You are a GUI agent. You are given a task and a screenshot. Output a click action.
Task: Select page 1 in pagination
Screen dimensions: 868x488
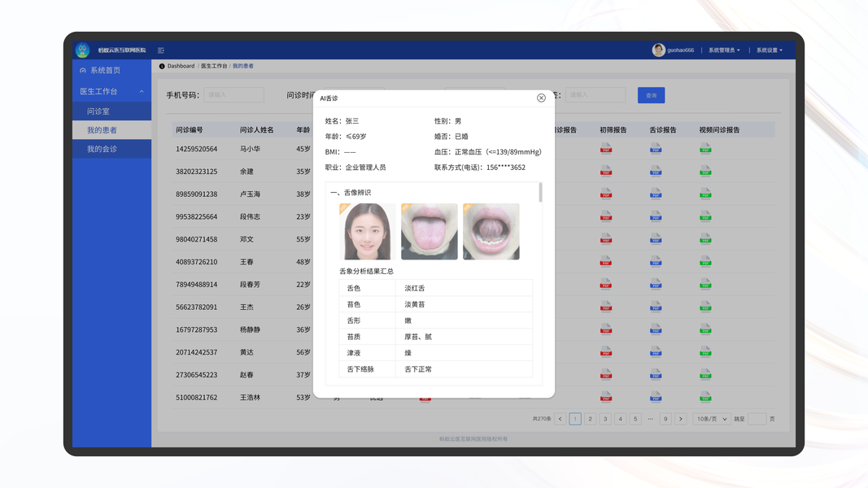click(575, 419)
